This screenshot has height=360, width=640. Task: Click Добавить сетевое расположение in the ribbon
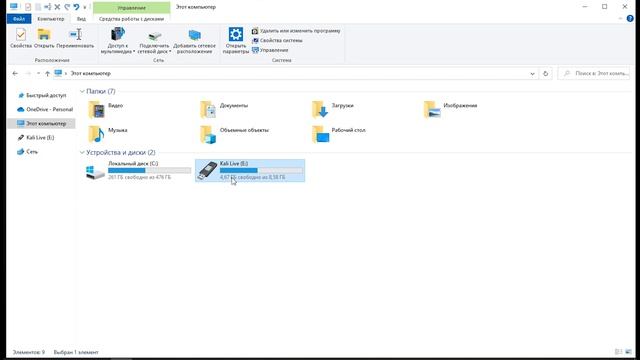tap(194, 40)
